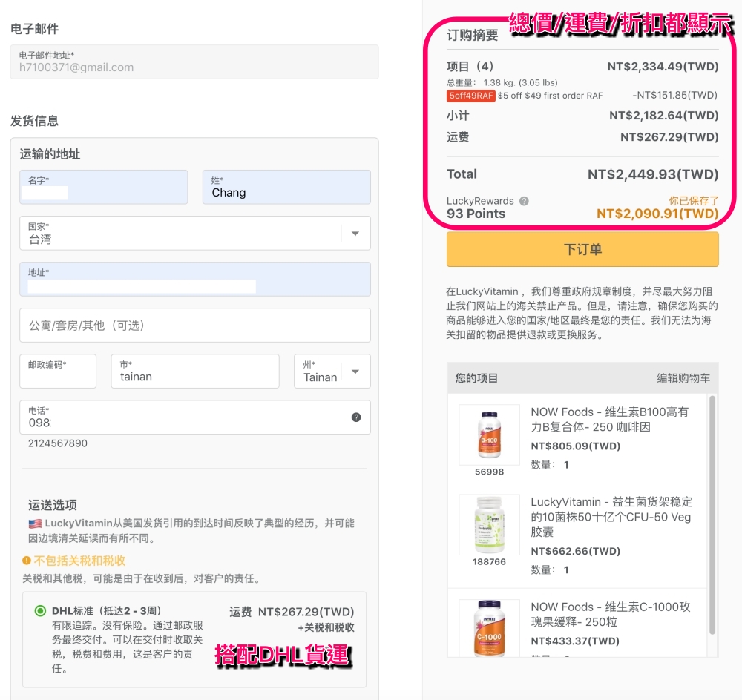Click the US flag icon in shipping options
742x700 pixels.
35,524
